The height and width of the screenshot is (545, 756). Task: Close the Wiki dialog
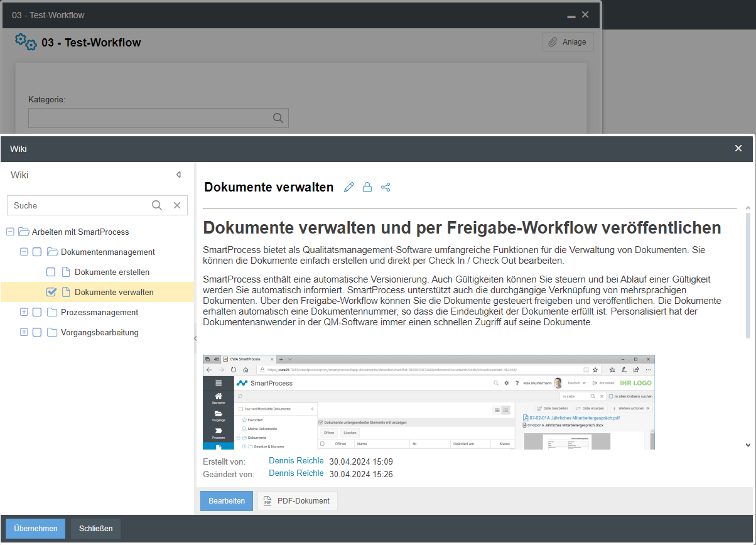coord(738,148)
